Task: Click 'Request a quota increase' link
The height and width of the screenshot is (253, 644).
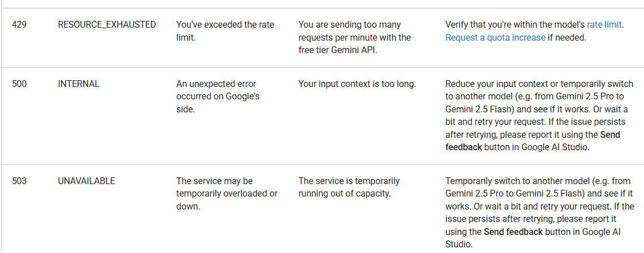Action: point(495,38)
